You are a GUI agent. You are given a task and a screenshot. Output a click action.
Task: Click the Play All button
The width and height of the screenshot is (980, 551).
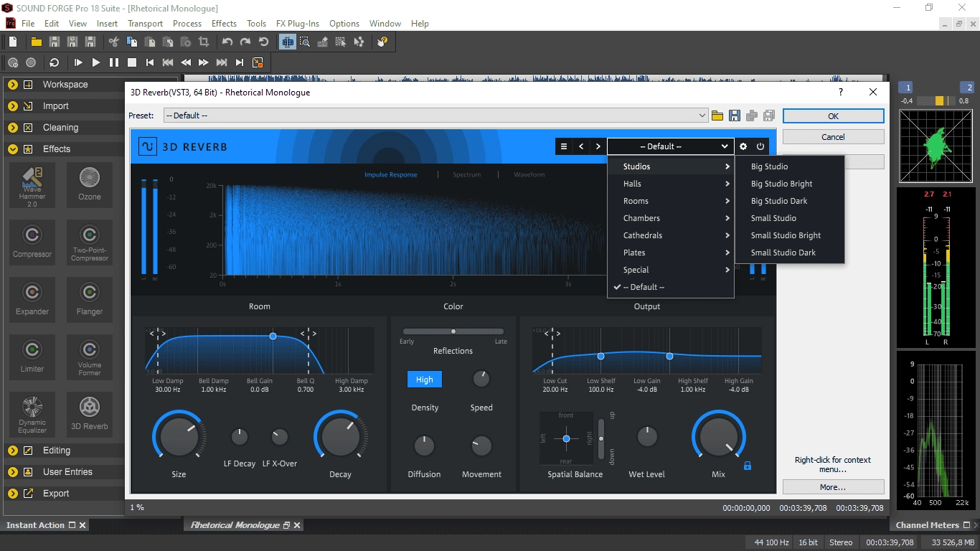tap(78, 62)
